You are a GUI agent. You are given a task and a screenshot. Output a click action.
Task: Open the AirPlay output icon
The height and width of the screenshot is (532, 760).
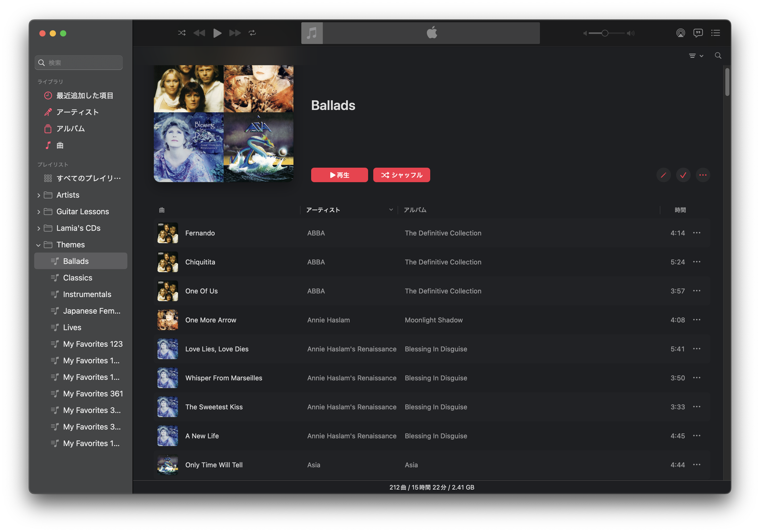coord(680,33)
